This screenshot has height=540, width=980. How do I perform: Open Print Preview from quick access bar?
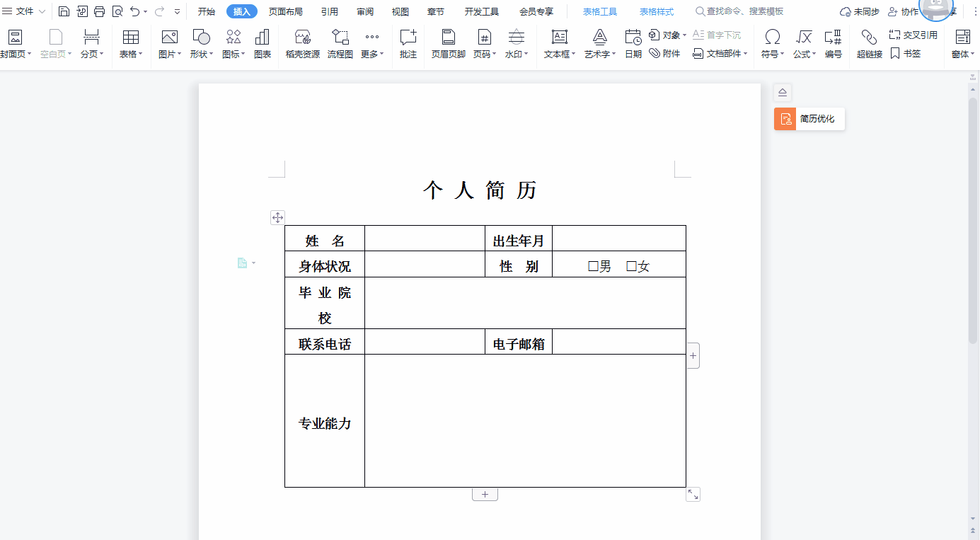point(117,11)
